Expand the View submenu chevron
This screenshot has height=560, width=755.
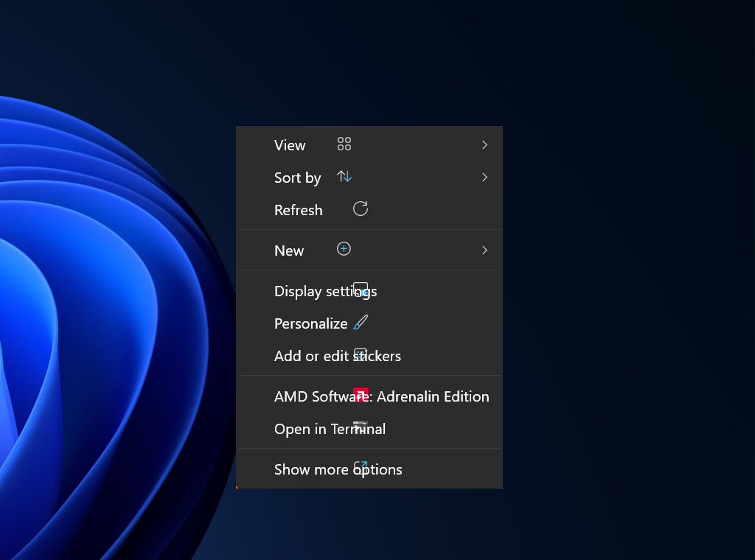(484, 145)
